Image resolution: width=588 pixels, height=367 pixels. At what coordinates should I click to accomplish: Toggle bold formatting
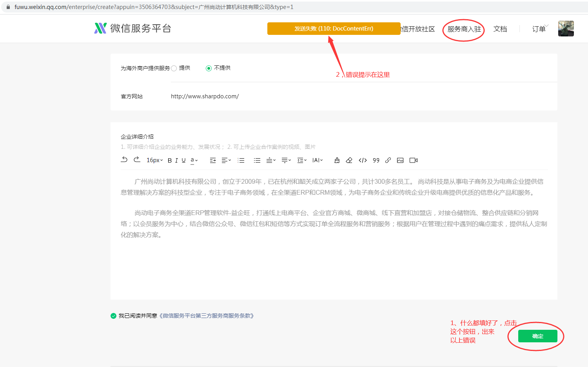point(170,160)
